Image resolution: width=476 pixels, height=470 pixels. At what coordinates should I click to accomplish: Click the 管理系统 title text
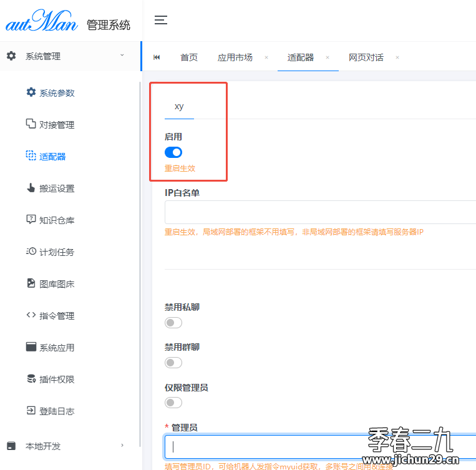pyautogui.click(x=109, y=25)
